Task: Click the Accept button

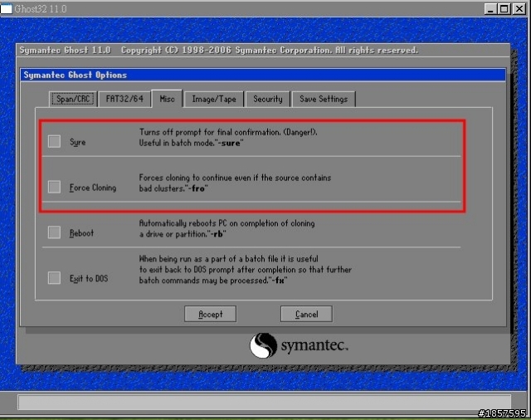Action: pyautogui.click(x=210, y=314)
